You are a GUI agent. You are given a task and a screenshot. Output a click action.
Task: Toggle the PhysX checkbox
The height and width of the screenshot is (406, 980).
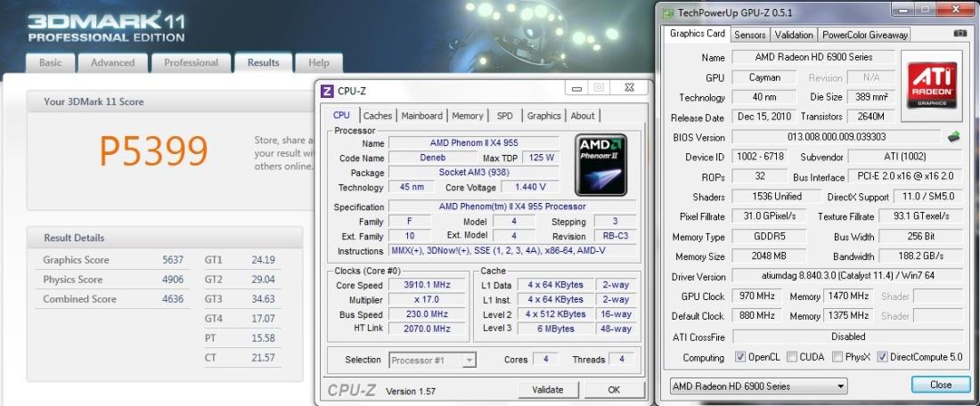[837, 357]
